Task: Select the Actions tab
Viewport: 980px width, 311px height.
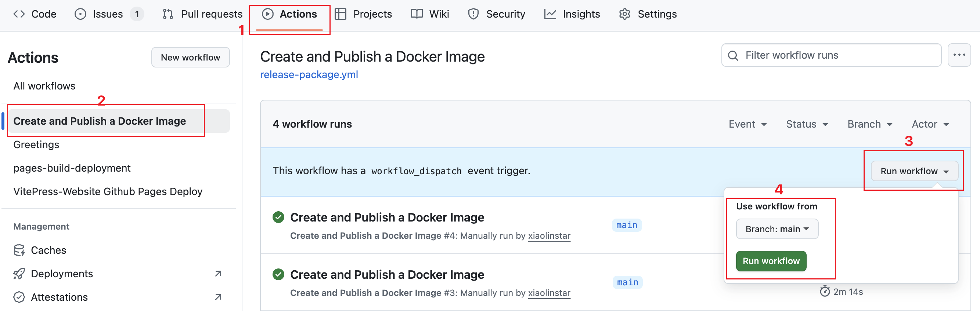Action: (289, 14)
